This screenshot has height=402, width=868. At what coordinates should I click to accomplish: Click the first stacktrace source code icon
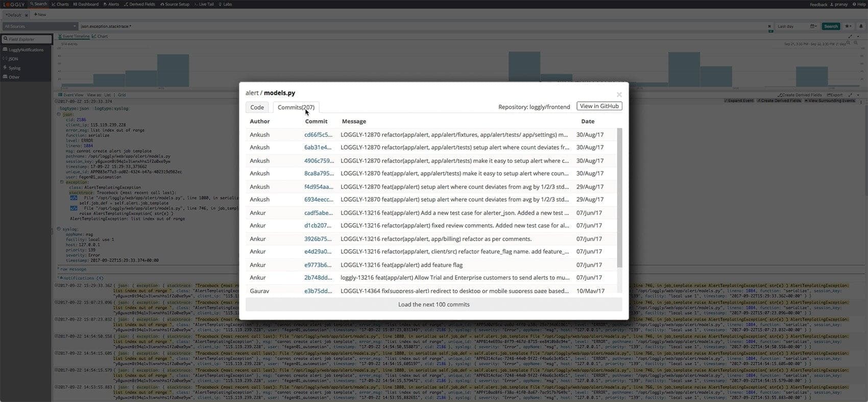tap(74, 198)
